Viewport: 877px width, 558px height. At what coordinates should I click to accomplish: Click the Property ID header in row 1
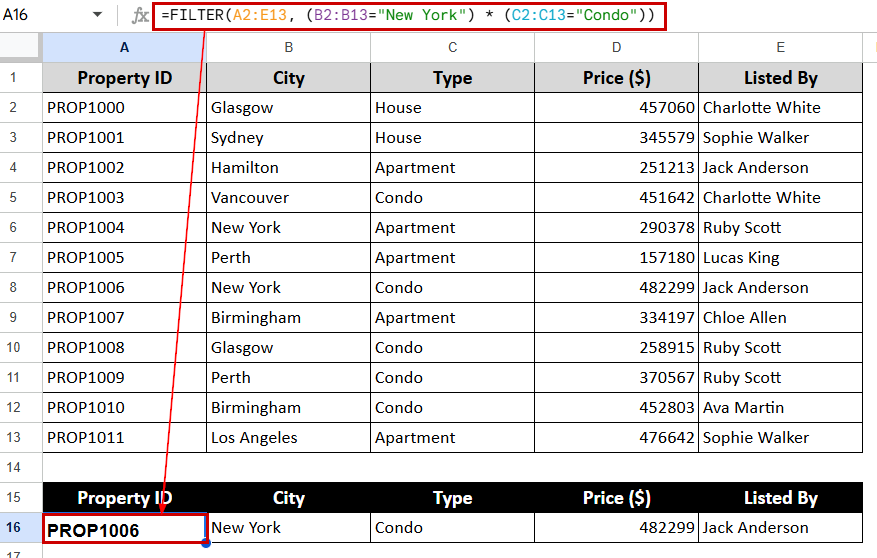[124, 78]
